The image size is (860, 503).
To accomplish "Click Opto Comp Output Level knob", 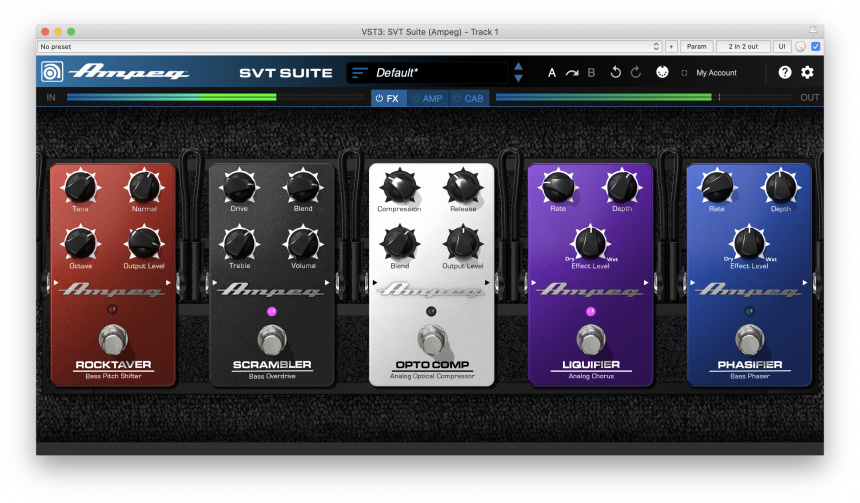I will (x=463, y=243).
